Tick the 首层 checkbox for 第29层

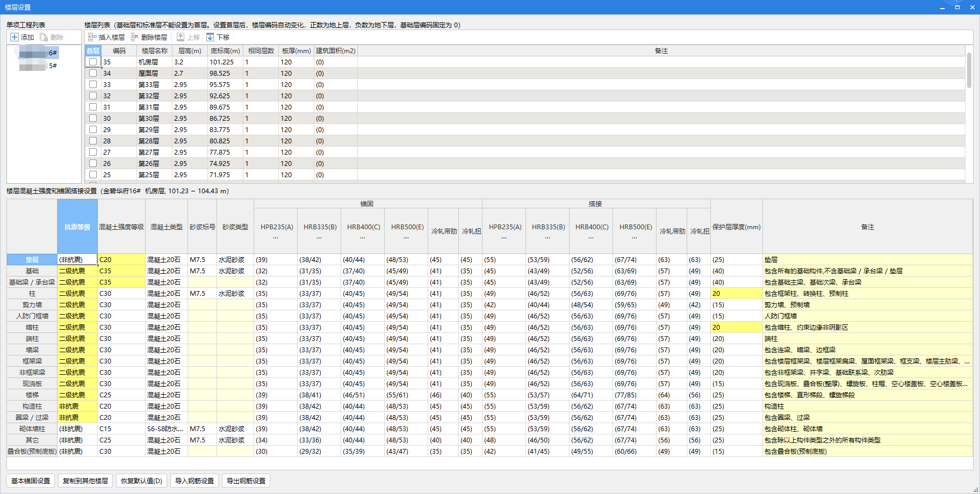click(93, 129)
